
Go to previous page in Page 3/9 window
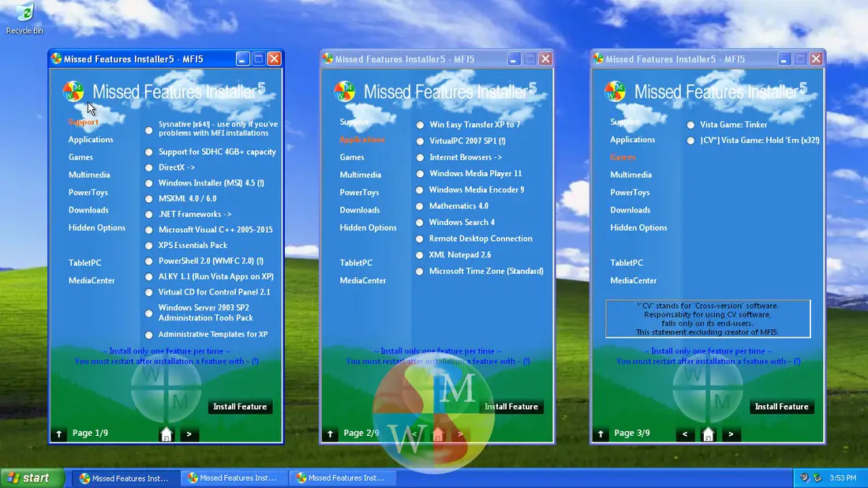685,434
